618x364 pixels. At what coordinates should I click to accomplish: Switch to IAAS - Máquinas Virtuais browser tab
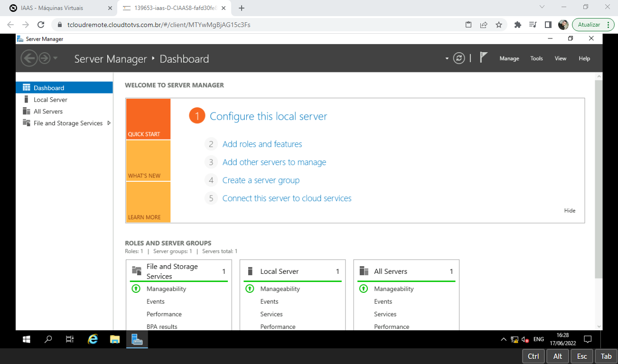click(x=59, y=8)
